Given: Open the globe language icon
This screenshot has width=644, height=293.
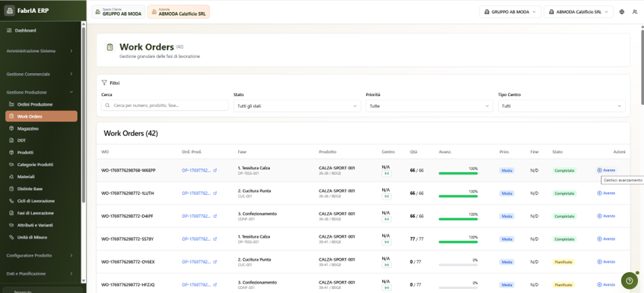Looking at the screenshot, I should pos(622,12).
